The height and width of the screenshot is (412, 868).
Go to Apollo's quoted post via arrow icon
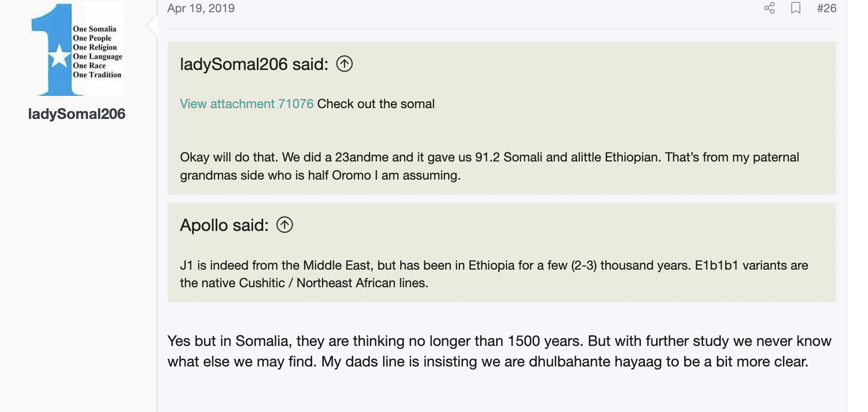click(x=284, y=225)
